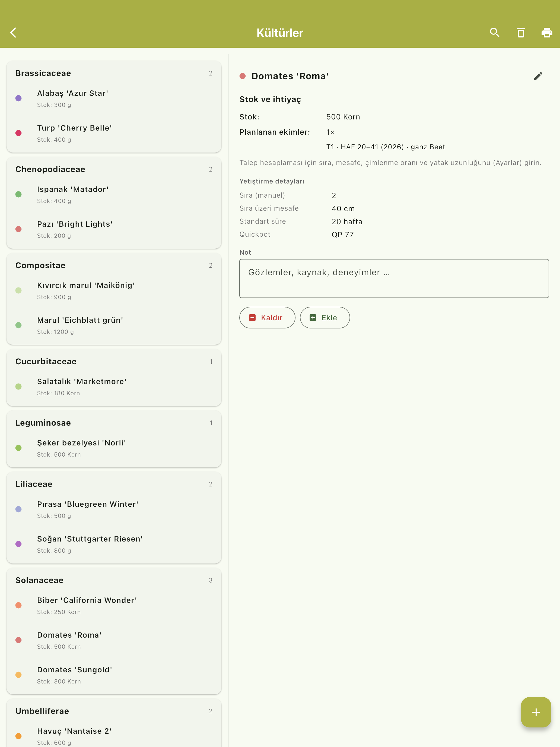Select Turp 'Cherry Belle' entry

click(114, 133)
